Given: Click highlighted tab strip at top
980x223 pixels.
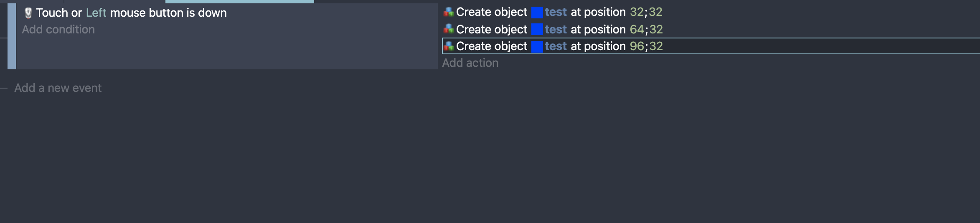Looking at the screenshot, I should pos(240,2).
